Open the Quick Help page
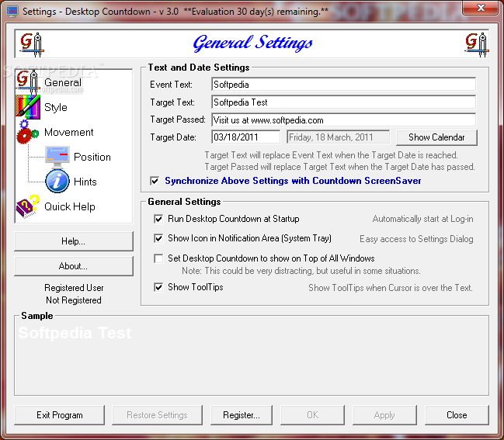The image size is (504, 440). click(70, 206)
